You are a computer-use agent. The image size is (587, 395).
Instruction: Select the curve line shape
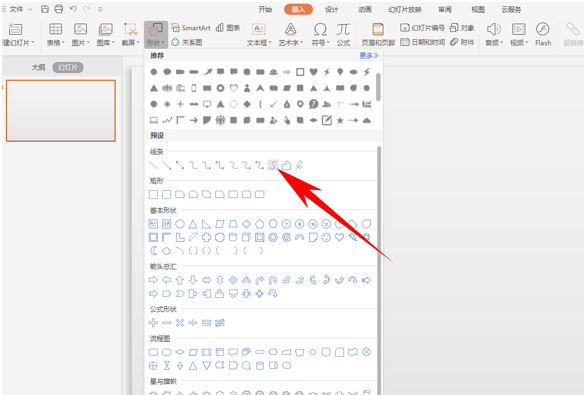(273, 165)
